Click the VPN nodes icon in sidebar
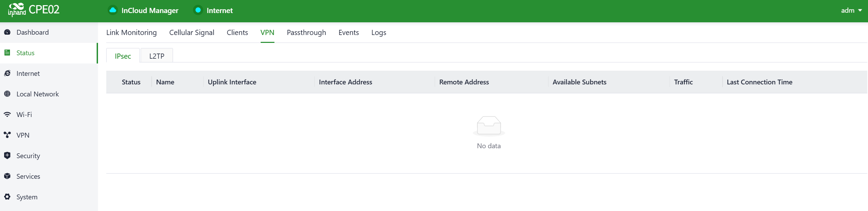Viewport: 868px width, 211px height. 7,135
